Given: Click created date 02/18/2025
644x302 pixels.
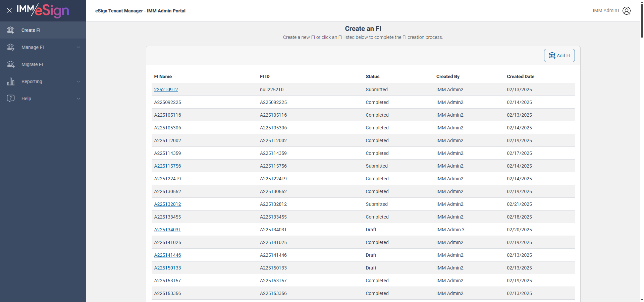Looking at the screenshot, I should click(x=519, y=217).
